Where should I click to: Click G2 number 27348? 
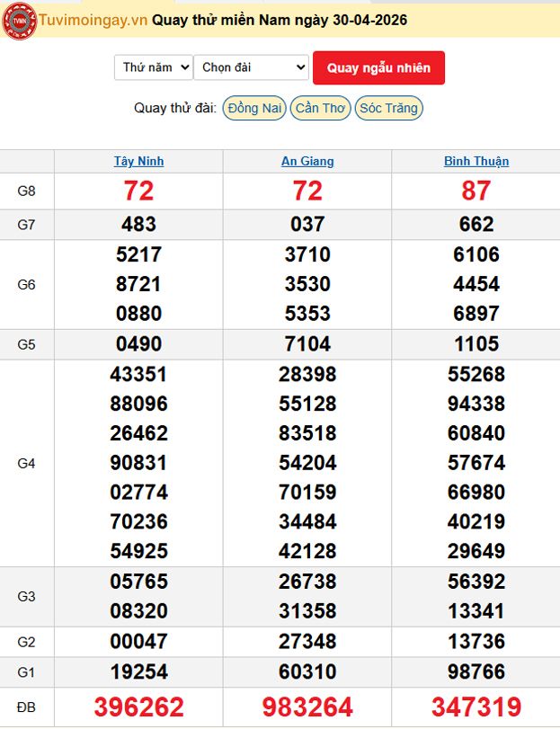pos(307,642)
